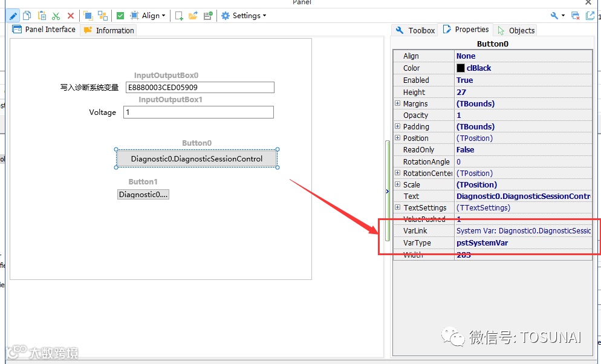Click the Bring to Front icon
Image resolution: width=601 pixels, height=364 pixels.
(88, 16)
